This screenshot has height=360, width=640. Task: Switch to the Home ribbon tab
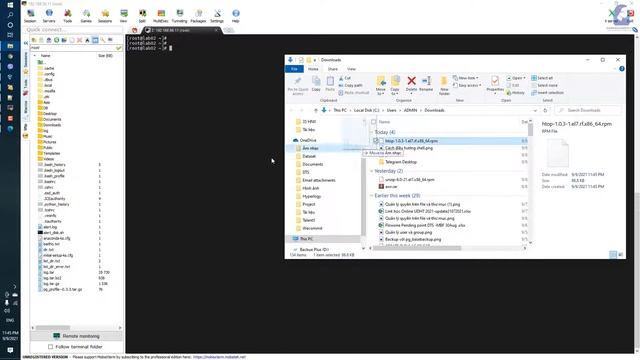pyautogui.click(x=313, y=69)
